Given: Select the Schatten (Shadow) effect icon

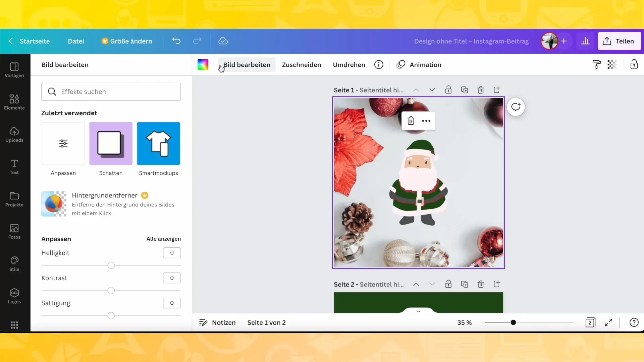Looking at the screenshot, I should (111, 143).
